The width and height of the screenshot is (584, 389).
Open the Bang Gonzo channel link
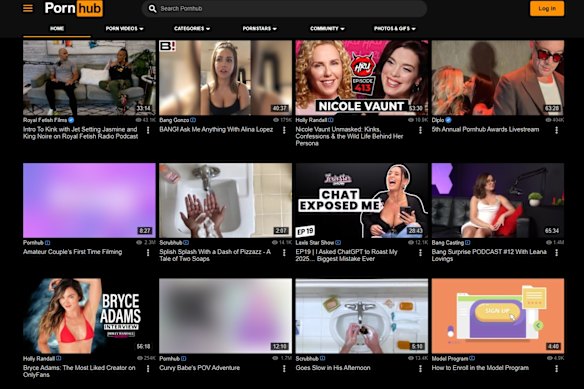[x=174, y=120]
